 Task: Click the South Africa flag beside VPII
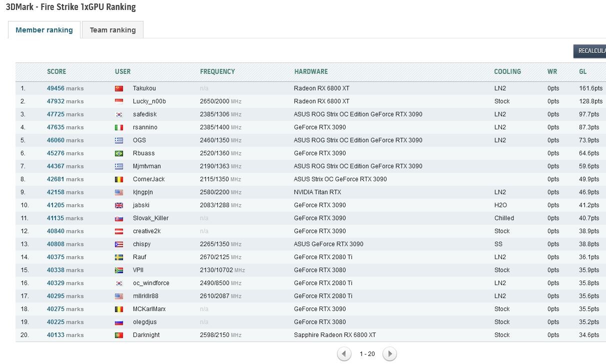(118, 270)
